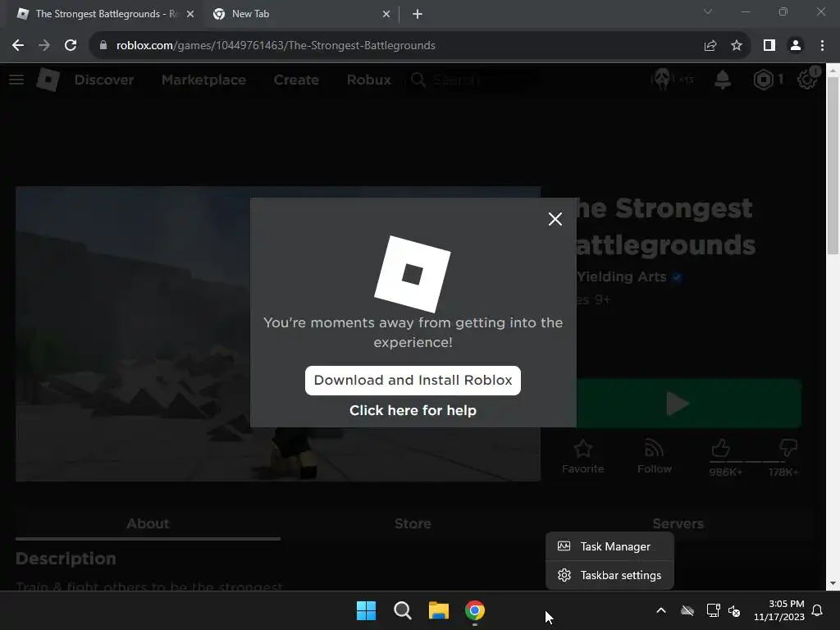Open Task Manager from context menu

(x=609, y=546)
